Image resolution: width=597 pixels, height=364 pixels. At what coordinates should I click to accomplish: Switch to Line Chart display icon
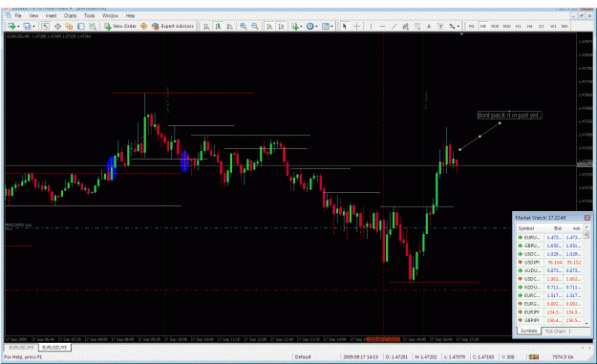[x=229, y=26]
